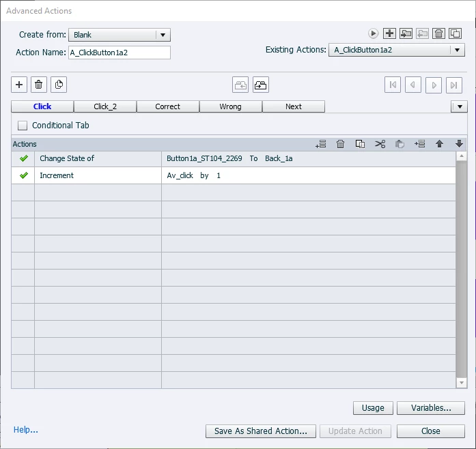Viewport: 476px width, 449px height.
Task: Duplicate the decision tab icon
Action: point(59,85)
